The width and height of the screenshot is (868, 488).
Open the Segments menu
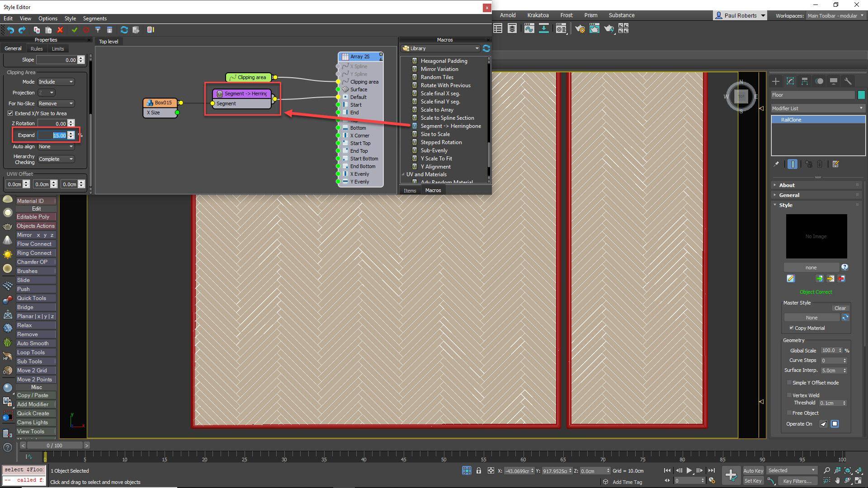click(x=94, y=19)
